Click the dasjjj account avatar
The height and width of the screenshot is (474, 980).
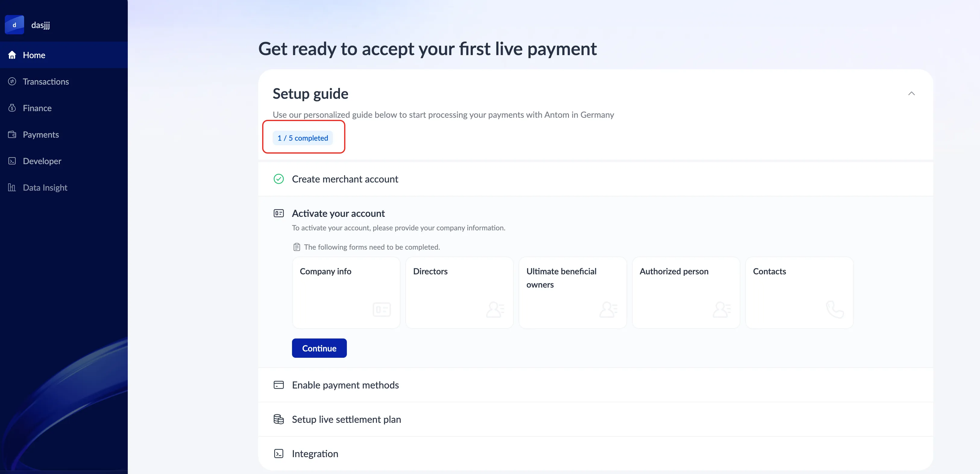click(14, 25)
